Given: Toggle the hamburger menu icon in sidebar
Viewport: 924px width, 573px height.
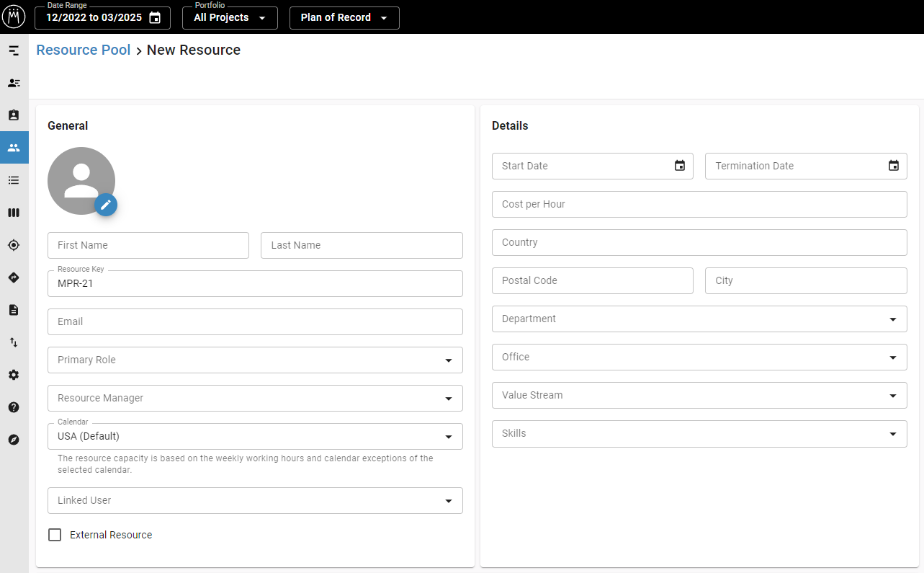Looking at the screenshot, I should (x=14, y=50).
